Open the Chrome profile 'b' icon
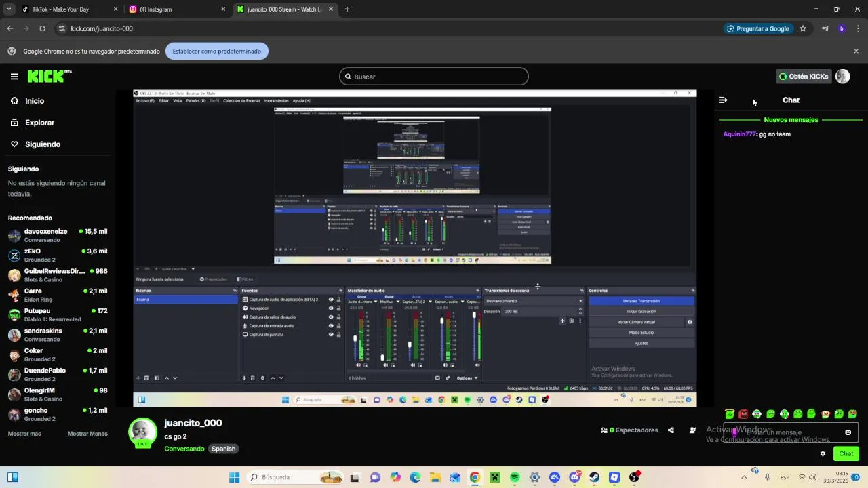Image resolution: width=868 pixels, height=488 pixels. 842,28
